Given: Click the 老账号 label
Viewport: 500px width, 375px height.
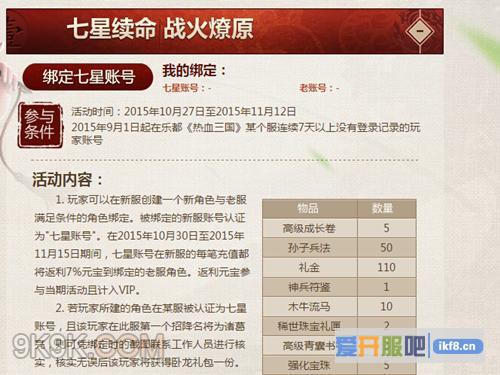Looking at the screenshot, I should tap(319, 88).
